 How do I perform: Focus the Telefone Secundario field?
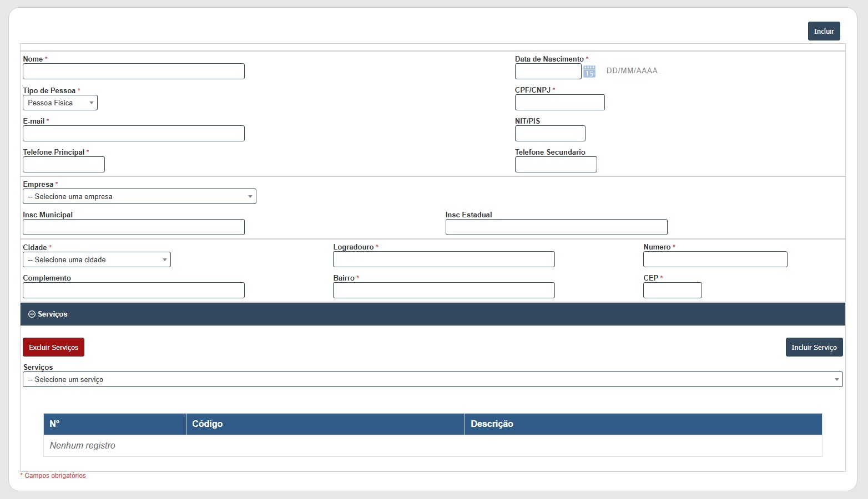[x=556, y=164]
